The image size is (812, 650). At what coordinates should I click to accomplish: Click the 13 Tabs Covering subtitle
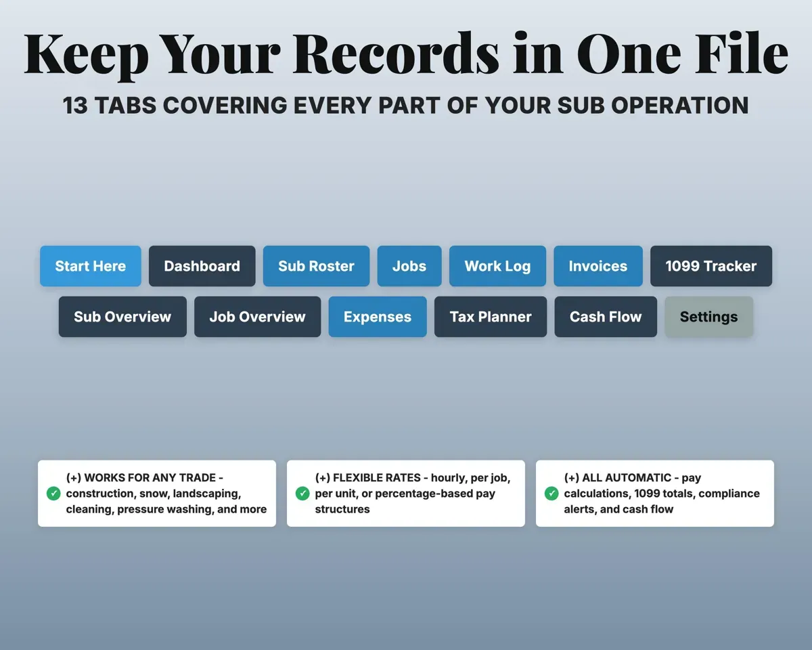(x=406, y=106)
